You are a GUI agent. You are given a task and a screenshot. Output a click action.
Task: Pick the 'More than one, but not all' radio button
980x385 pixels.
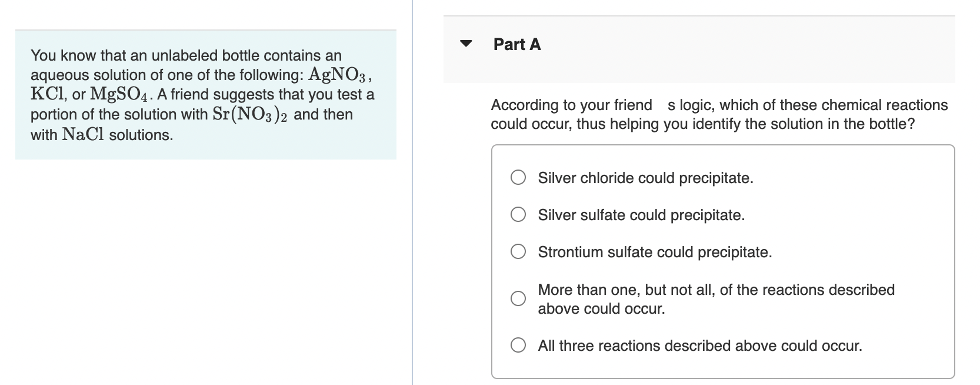point(518,298)
